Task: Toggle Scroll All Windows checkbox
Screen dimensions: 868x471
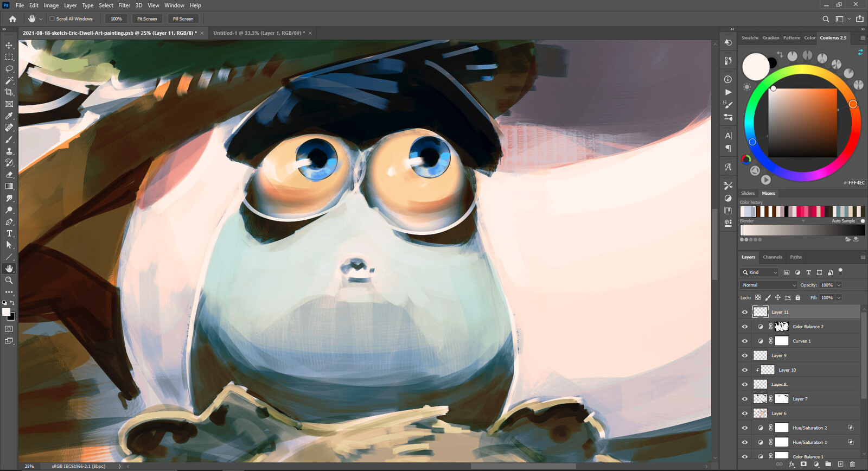Action: pyautogui.click(x=52, y=18)
